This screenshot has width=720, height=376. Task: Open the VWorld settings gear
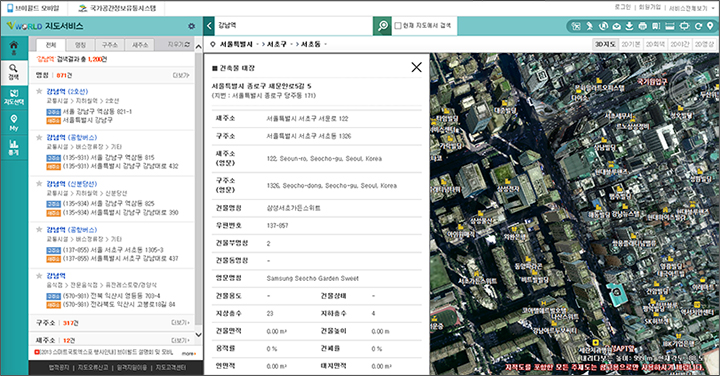(191, 26)
